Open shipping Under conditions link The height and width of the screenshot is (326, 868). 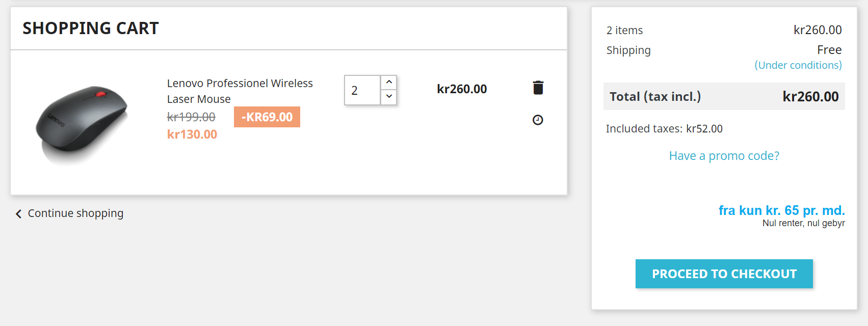pos(798,65)
